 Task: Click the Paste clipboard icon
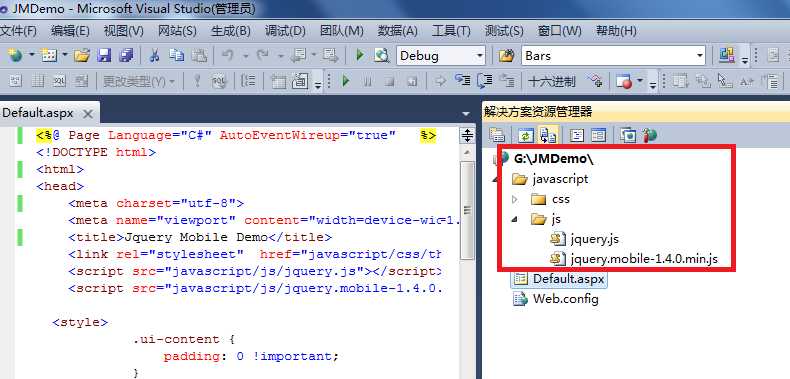click(x=200, y=55)
